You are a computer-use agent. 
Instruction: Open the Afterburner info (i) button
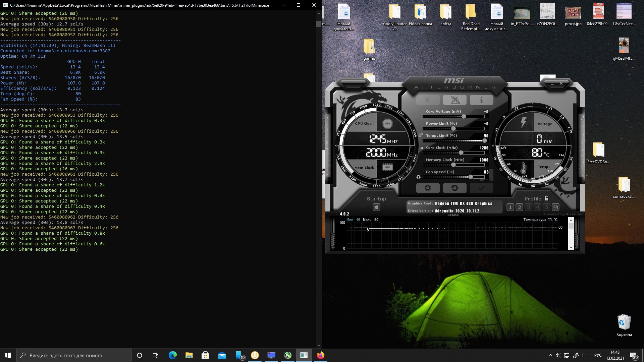(x=481, y=100)
